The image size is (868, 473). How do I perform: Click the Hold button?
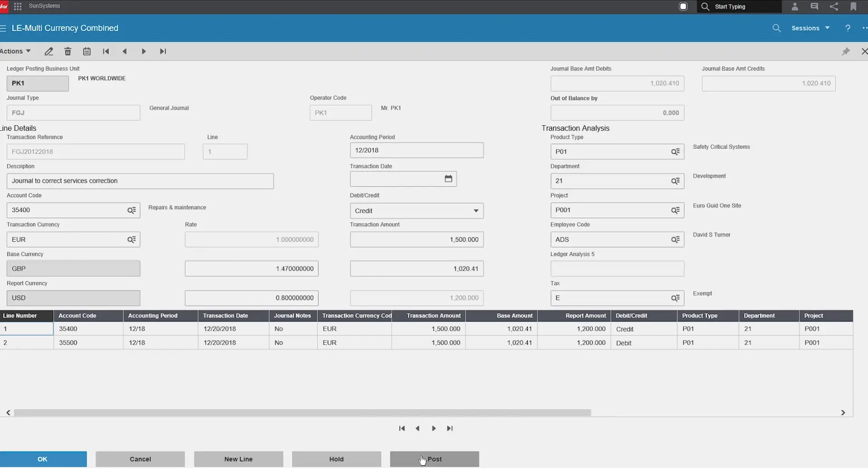(336, 459)
